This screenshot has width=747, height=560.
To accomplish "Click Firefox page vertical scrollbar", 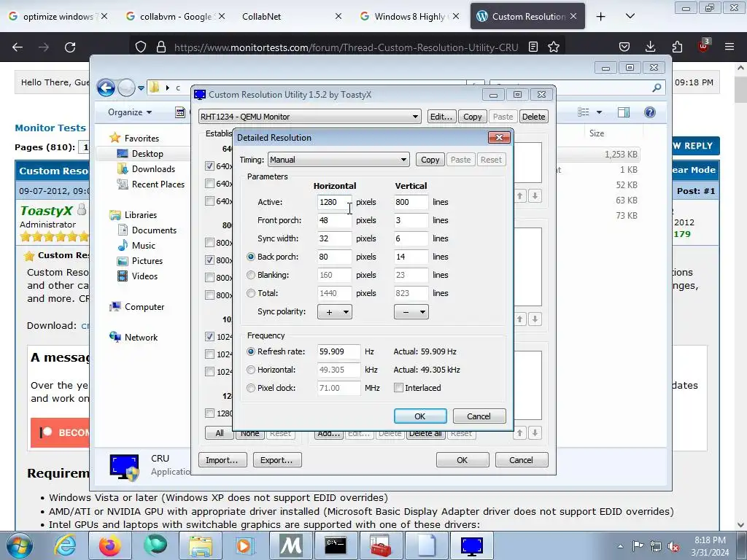I will [740, 296].
